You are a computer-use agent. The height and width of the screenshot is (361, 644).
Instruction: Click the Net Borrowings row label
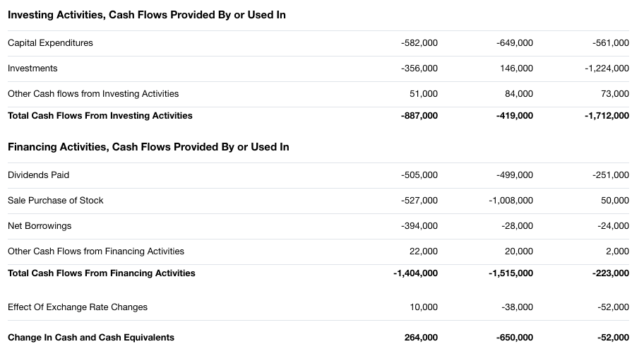[40, 226]
